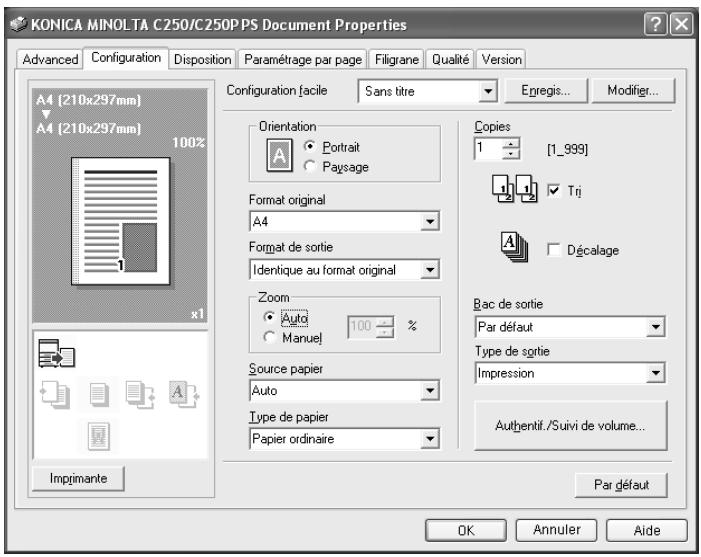Select the Paysage orientation radio button
This screenshot has height=557, width=701.
(309, 166)
